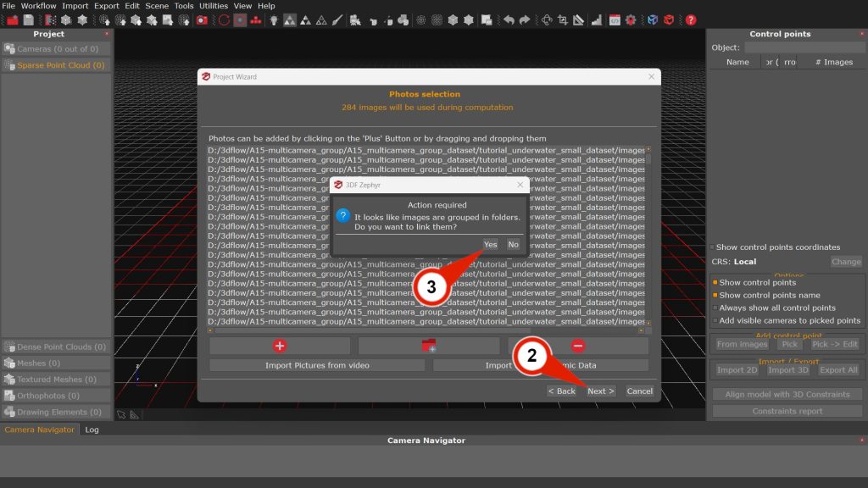The width and height of the screenshot is (868, 488).
Task: Click the red camera screenshot icon
Action: pyautogui.click(x=202, y=19)
